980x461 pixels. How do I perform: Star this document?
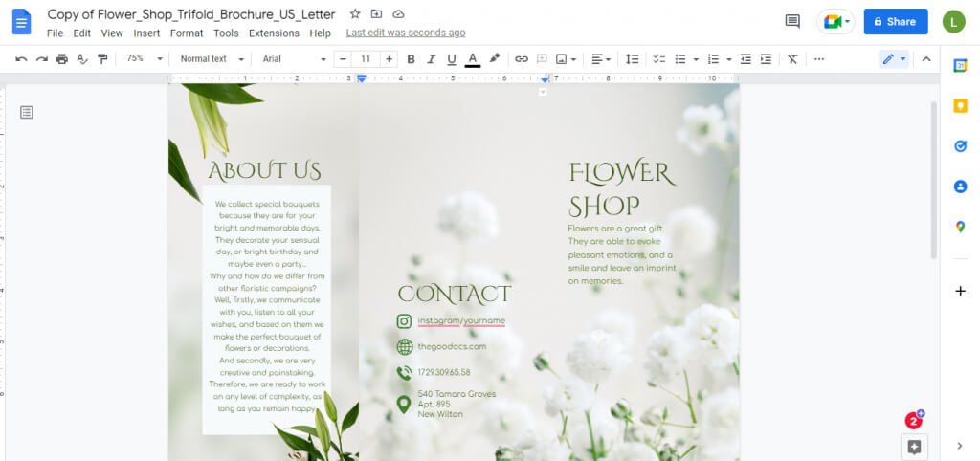[x=355, y=14]
